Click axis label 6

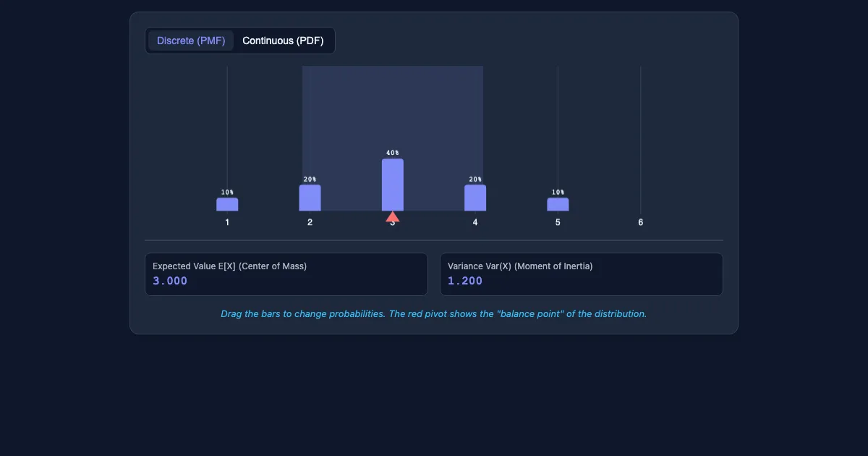tap(640, 222)
